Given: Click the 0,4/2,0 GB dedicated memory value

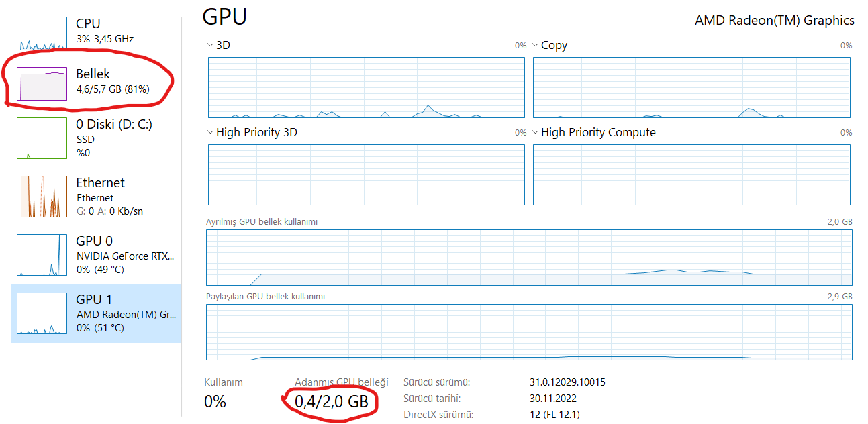Looking at the screenshot, I should [331, 402].
